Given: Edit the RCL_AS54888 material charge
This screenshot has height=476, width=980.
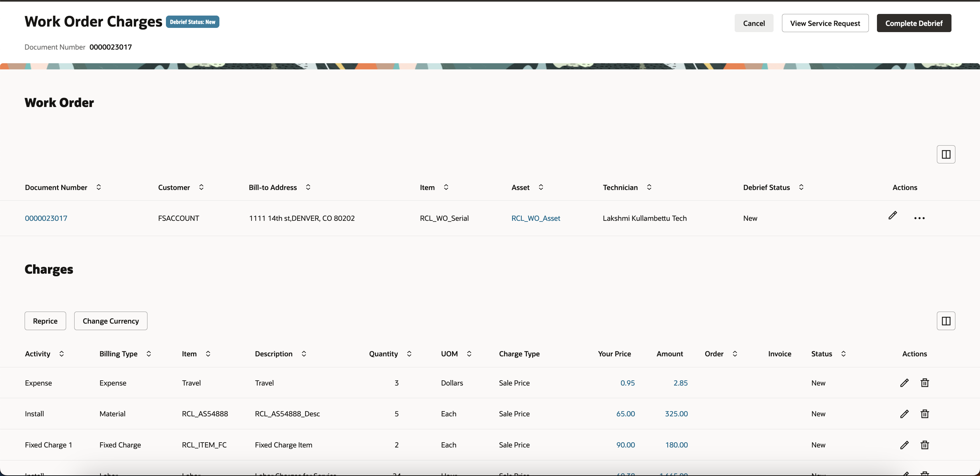Looking at the screenshot, I should (x=904, y=414).
